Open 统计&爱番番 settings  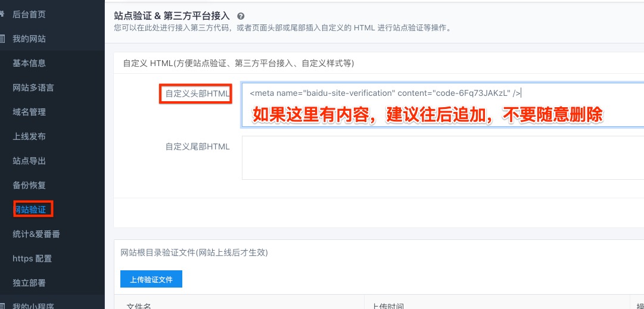(x=36, y=234)
